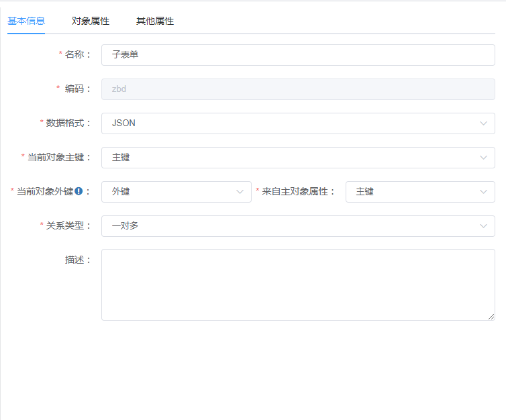Screen dimensions: 506x420
Task: Go to the 其他属性 tab
Action: point(155,21)
